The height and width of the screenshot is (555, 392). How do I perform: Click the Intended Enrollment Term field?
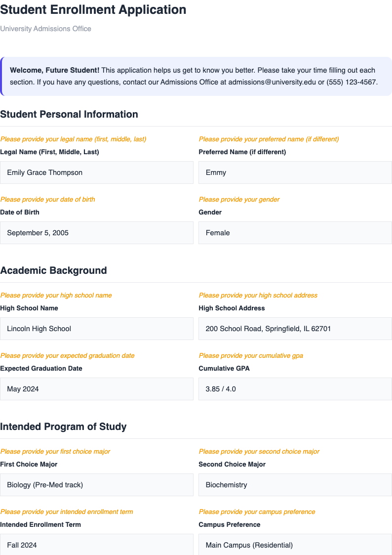click(97, 545)
